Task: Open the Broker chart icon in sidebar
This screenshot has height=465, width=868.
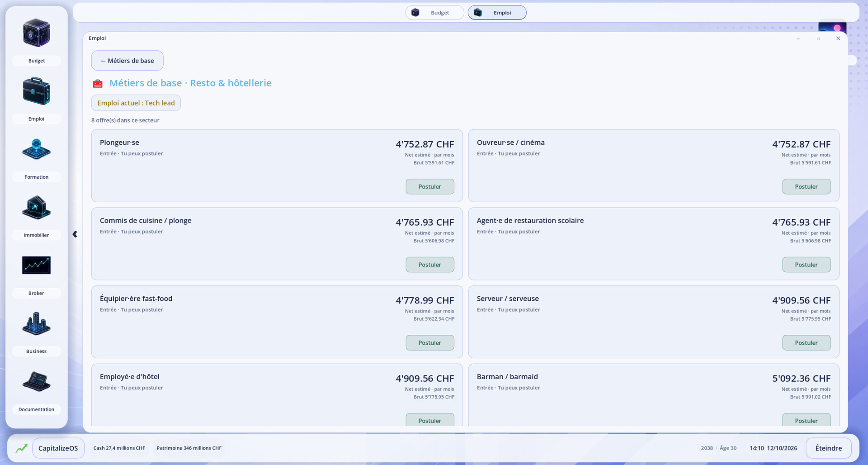Action: (36, 265)
